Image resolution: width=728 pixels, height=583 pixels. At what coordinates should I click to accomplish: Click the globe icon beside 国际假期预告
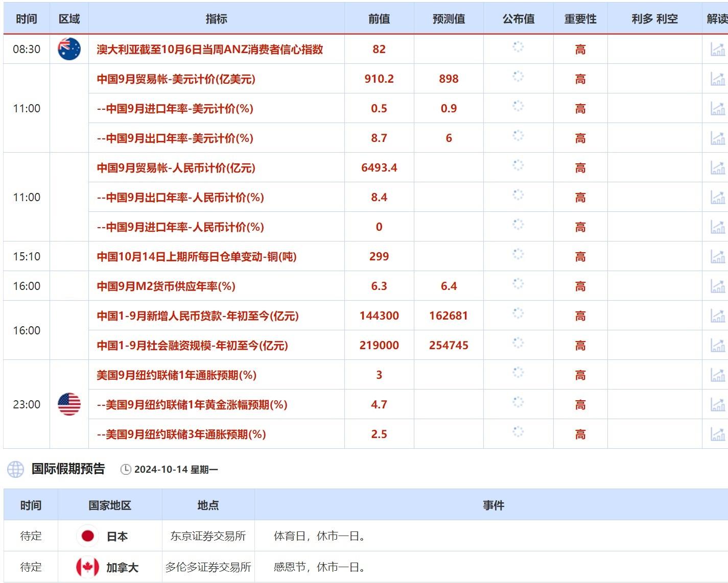(x=15, y=470)
